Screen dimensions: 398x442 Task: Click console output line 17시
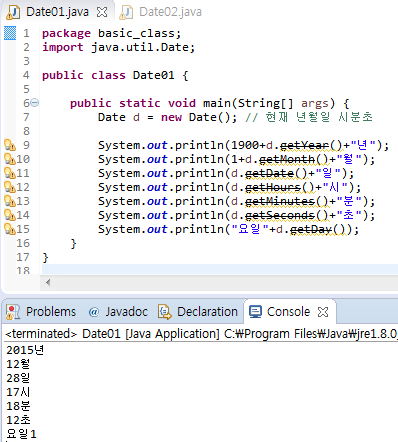tap(18, 392)
